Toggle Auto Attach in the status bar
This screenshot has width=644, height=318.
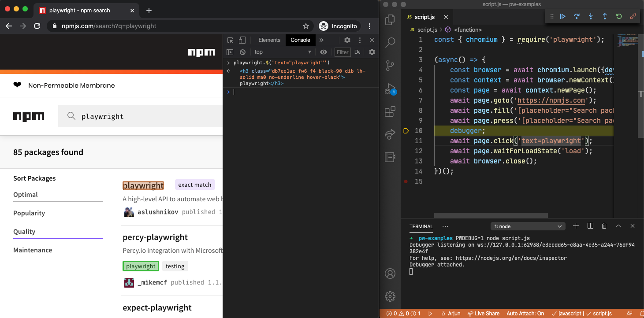tap(525, 313)
